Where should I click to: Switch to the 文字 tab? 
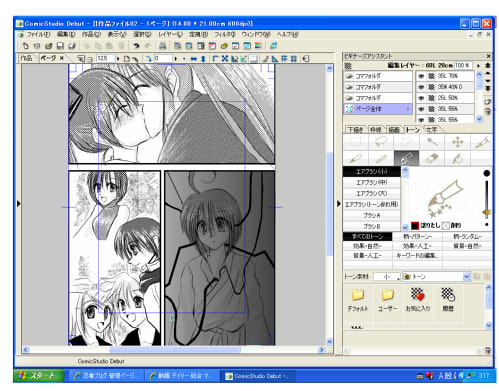point(431,130)
